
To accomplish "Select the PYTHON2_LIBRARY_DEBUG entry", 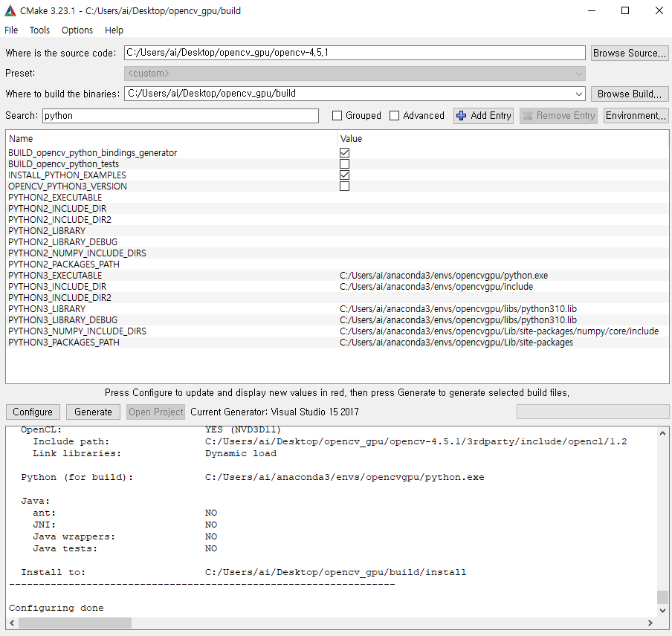I will coord(62,242).
